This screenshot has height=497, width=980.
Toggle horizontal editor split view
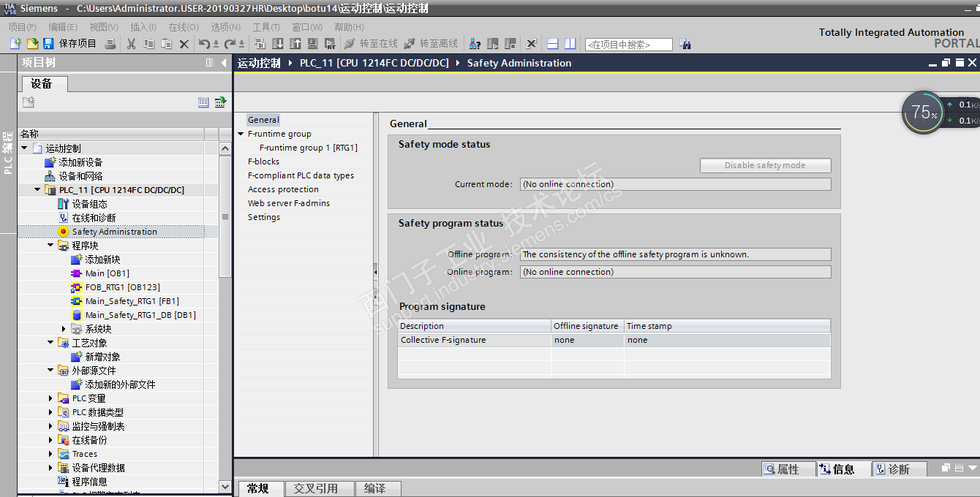553,44
